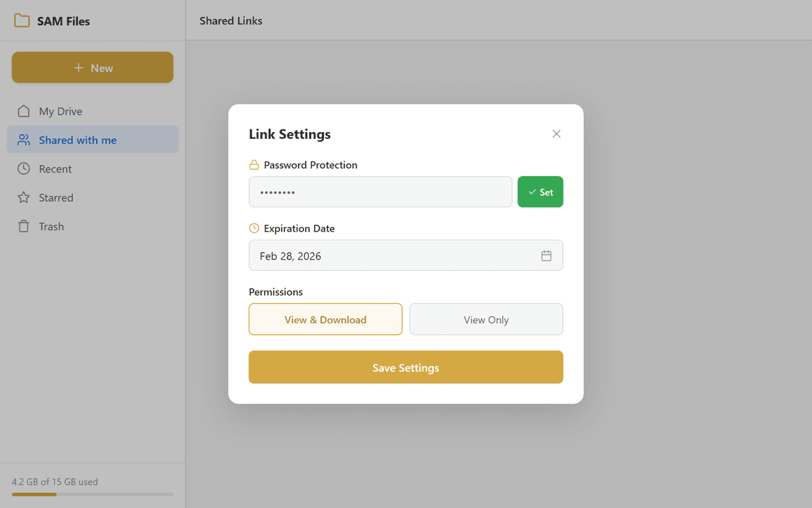The height and width of the screenshot is (508, 812).
Task: Click the star icon beside Starred
Action: coord(24,198)
